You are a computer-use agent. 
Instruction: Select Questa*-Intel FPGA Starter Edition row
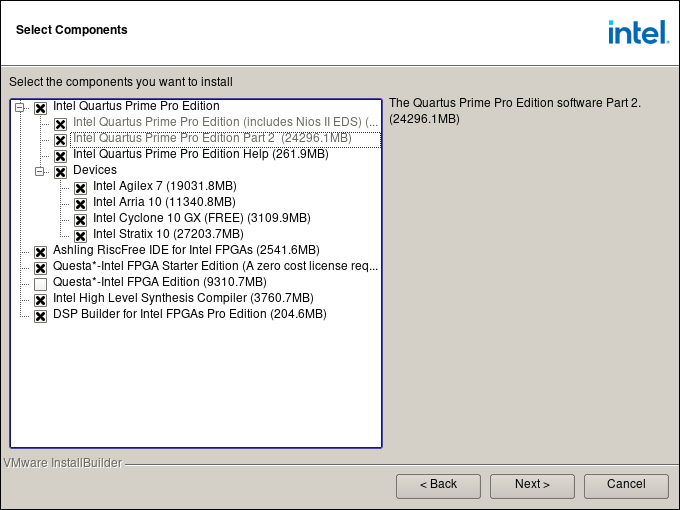216,266
